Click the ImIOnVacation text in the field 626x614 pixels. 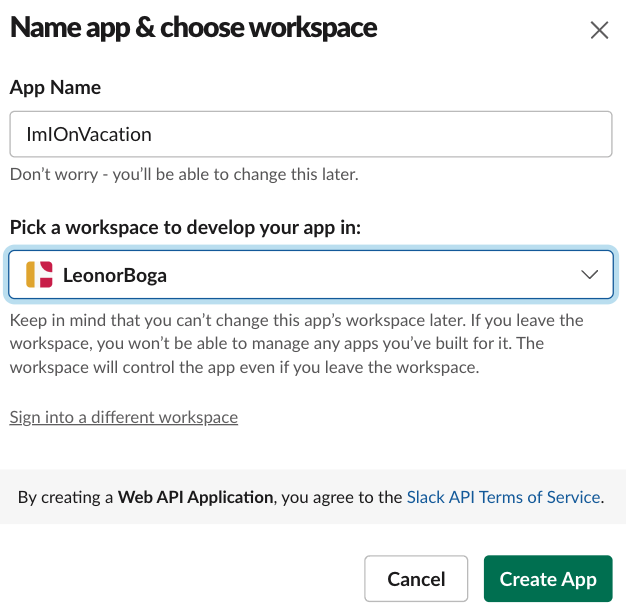pos(89,135)
